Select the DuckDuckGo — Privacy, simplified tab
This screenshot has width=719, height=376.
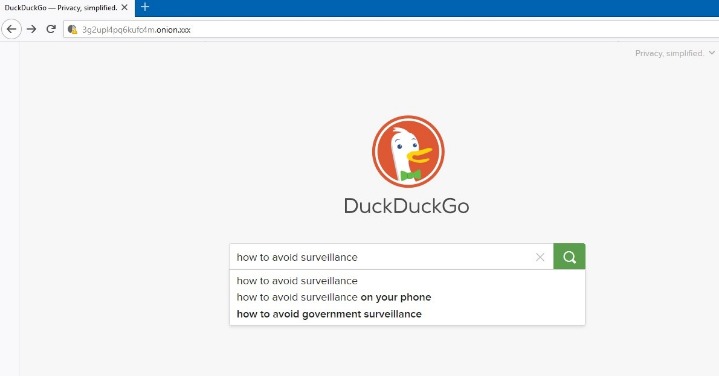[67, 8]
